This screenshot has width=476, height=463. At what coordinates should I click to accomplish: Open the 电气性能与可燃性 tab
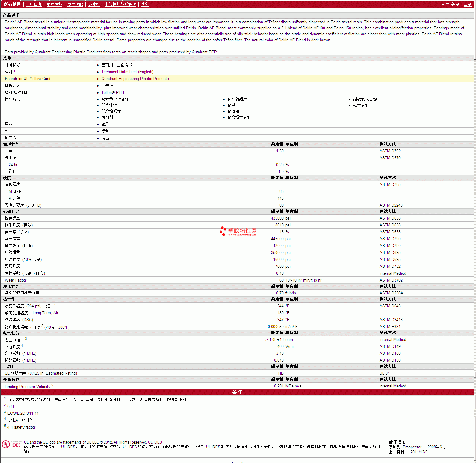(x=120, y=4)
